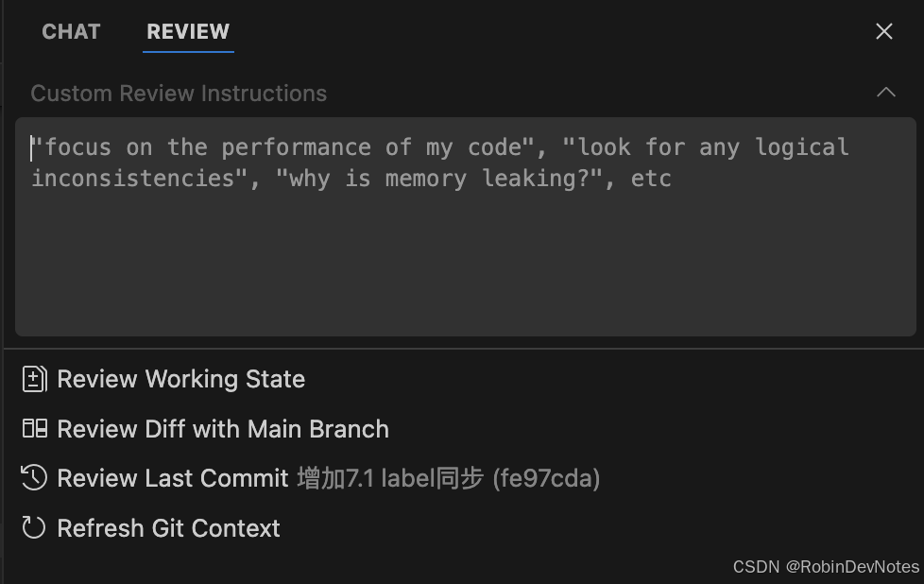Click the commit hash fe97cda
Image resolution: width=924 pixels, height=584 pixels.
[546, 478]
